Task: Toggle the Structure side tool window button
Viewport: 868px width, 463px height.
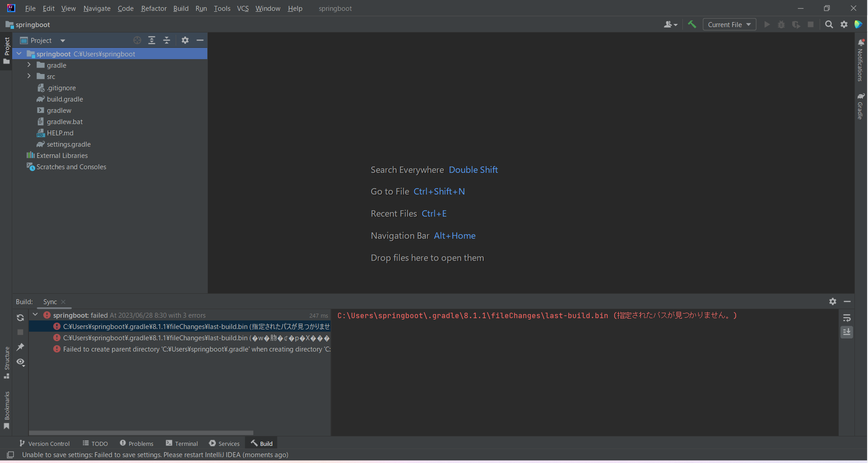Action: click(6, 363)
